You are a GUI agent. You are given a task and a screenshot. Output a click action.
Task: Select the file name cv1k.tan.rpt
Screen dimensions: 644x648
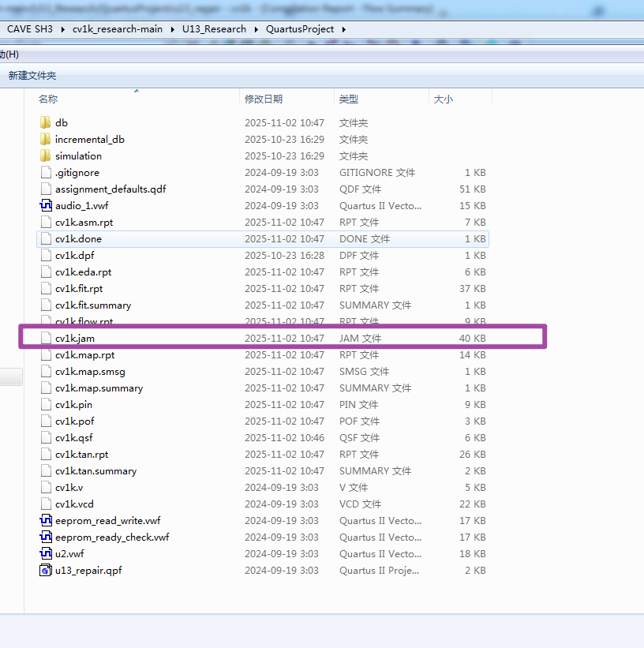[81, 455]
